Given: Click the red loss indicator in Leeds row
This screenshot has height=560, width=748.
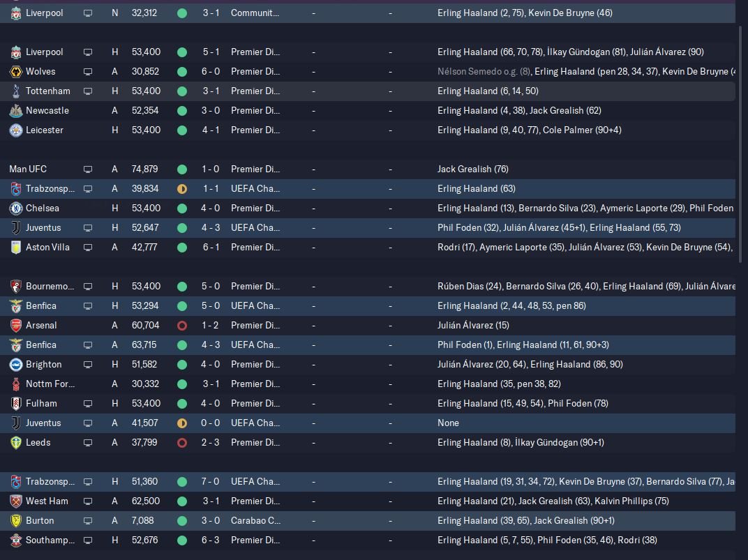Looking at the screenshot, I should click(x=181, y=443).
